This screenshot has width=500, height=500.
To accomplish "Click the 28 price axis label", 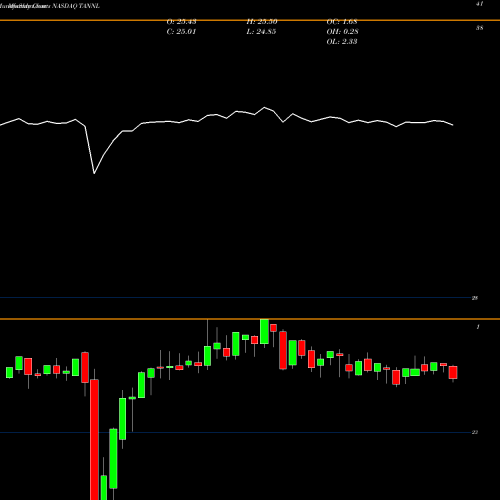I will pos(475,298).
